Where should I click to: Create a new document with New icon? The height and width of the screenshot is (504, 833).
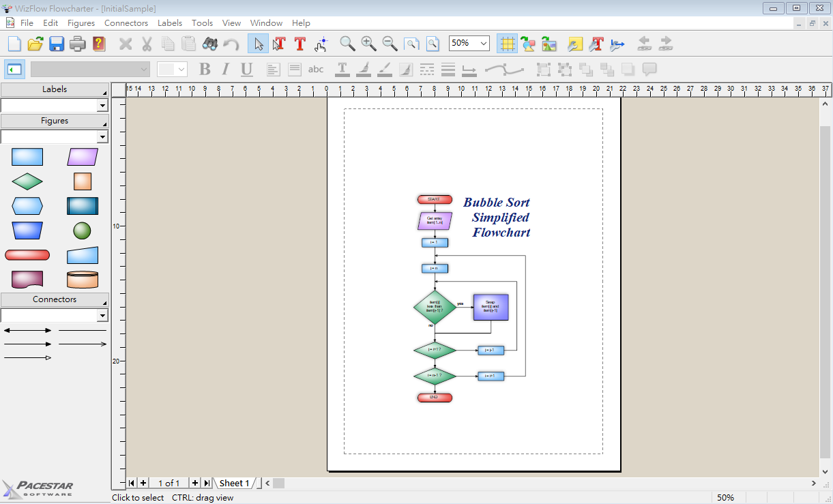14,44
